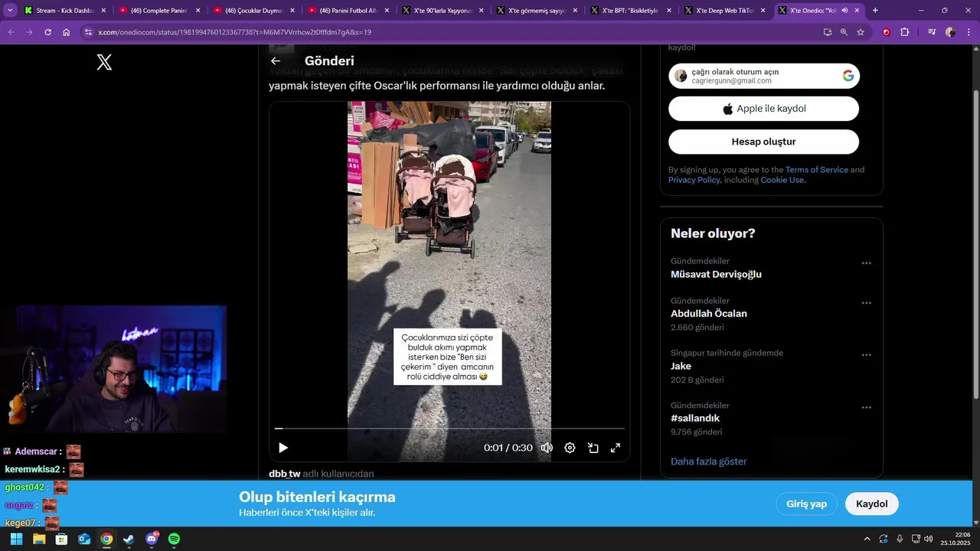Viewport: 980px width, 551px height.
Task: Open tab search dropdown at top left
Action: pos(10,11)
